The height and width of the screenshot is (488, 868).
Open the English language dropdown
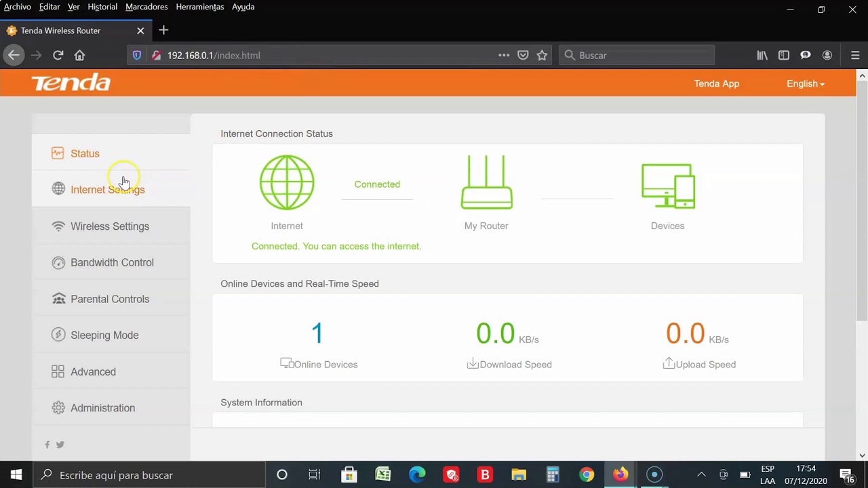[x=806, y=83]
